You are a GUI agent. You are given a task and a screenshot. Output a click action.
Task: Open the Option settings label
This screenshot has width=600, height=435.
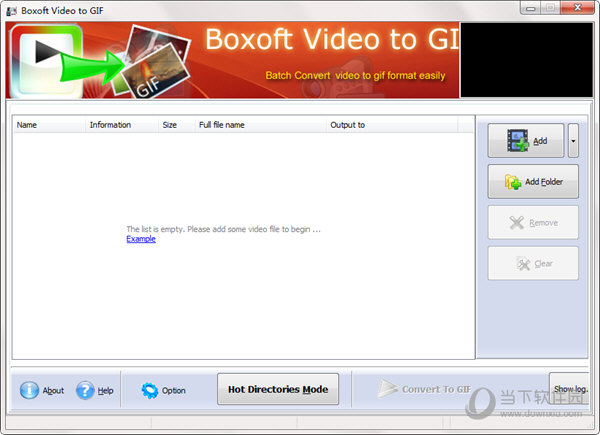[x=174, y=391]
